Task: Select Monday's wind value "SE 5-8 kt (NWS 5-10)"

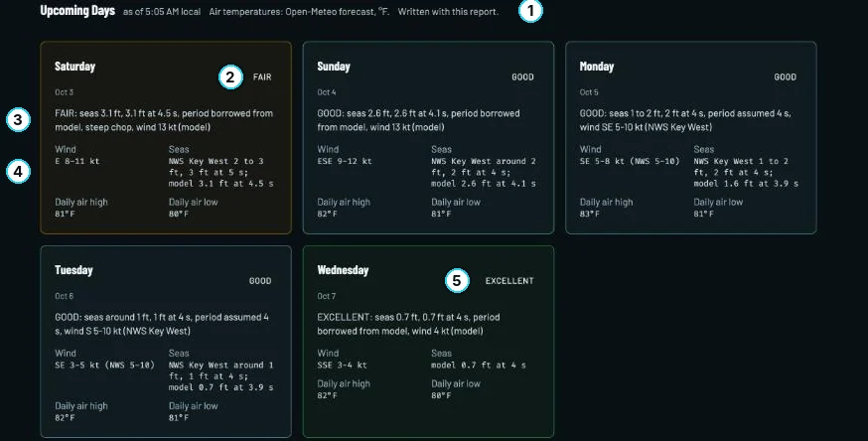Action: [x=630, y=161]
